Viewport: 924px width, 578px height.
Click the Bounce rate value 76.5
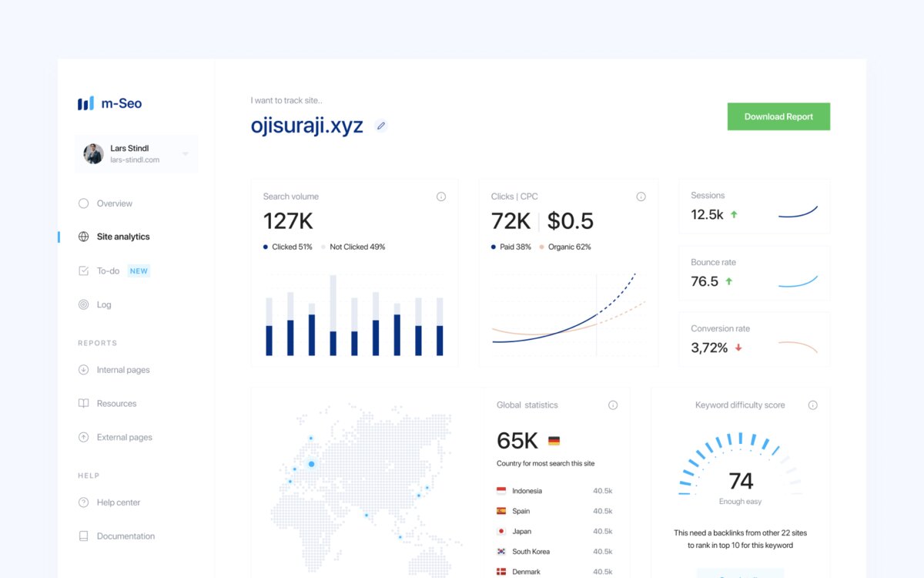705,281
